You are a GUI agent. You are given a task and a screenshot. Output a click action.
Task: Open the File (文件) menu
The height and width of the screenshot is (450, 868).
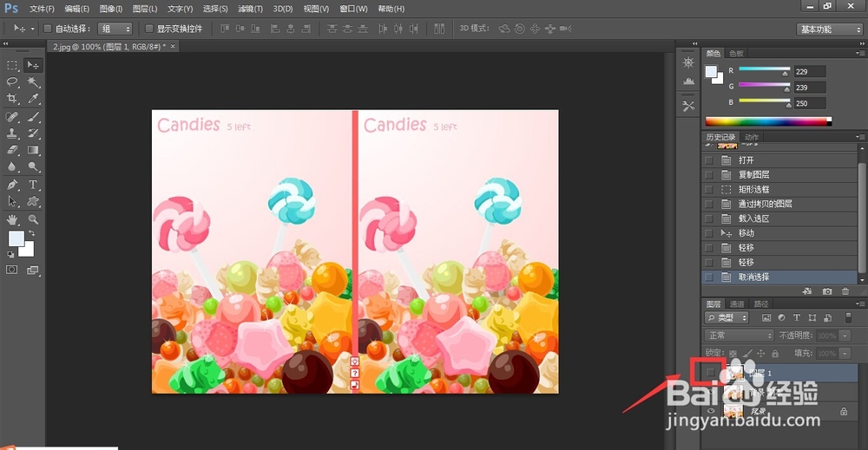tap(42, 9)
